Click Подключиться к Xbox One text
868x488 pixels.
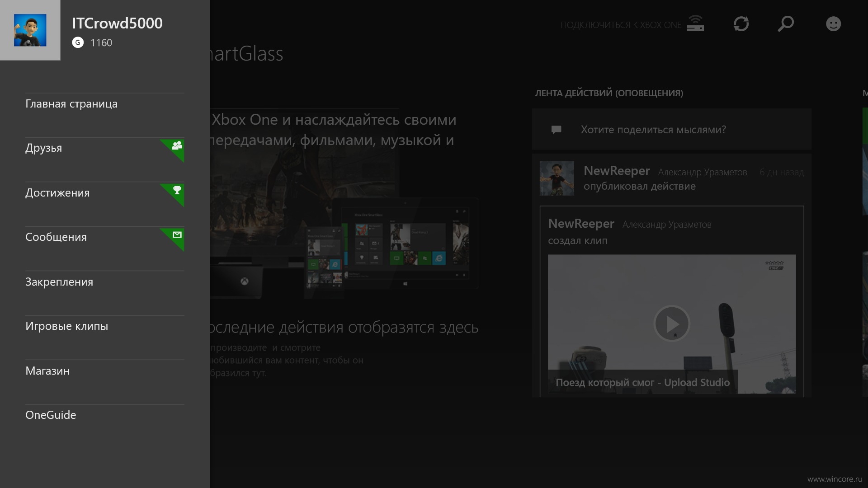click(x=621, y=25)
